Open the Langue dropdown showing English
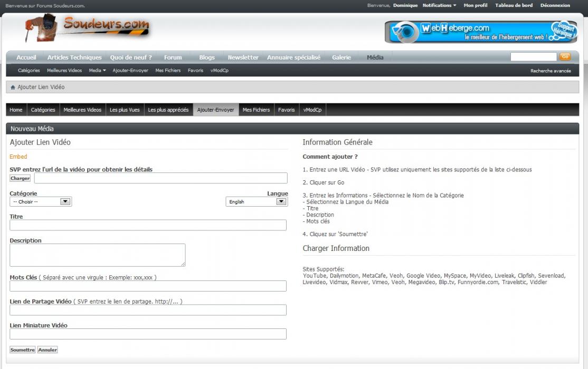Viewport: 588px width, 369px height. point(256,201)
